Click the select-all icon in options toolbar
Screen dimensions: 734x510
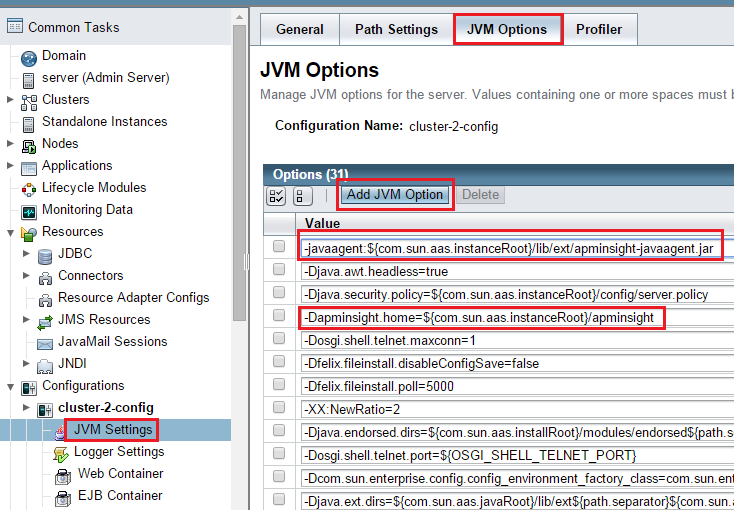[x=277, y=195]
